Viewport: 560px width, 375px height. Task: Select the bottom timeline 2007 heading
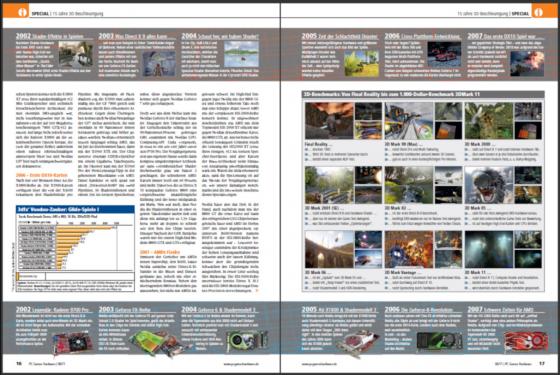pos(502,310)
